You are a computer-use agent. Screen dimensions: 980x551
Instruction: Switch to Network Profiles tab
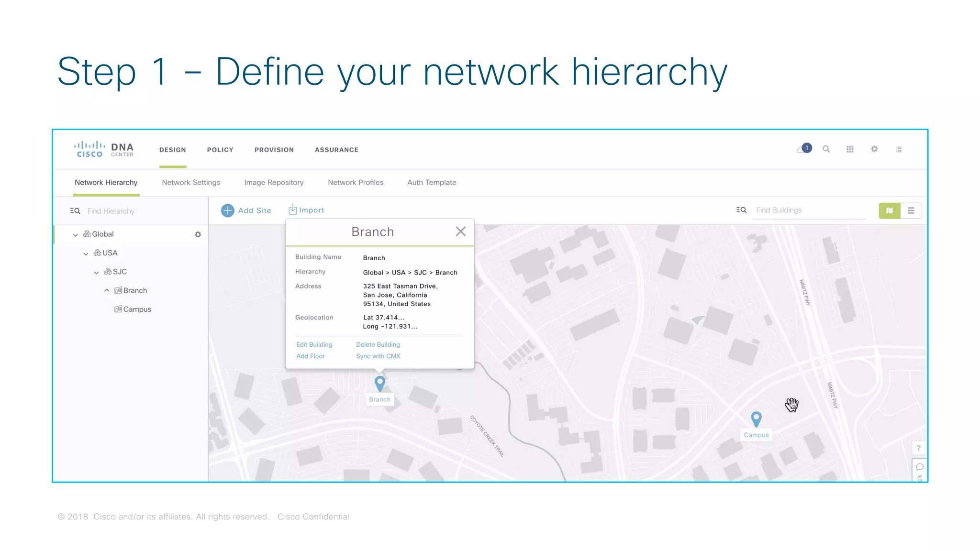click(x=356, y=182)
